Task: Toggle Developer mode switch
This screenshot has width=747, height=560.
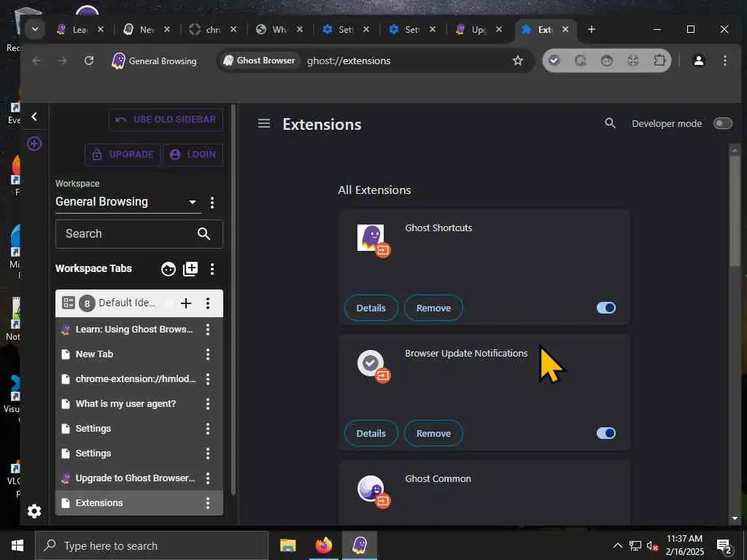Action: tap(722, 124)
